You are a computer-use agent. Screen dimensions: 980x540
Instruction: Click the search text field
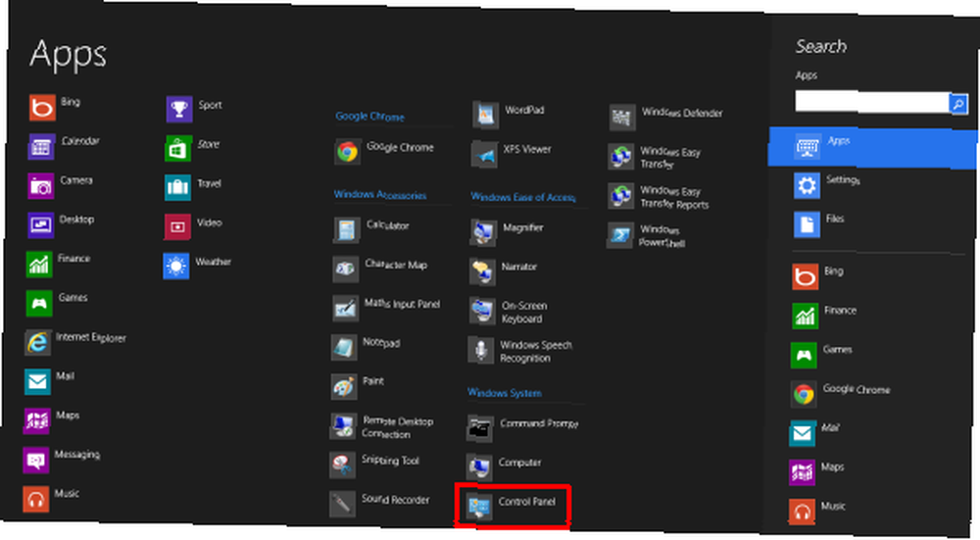coord(872,101)
